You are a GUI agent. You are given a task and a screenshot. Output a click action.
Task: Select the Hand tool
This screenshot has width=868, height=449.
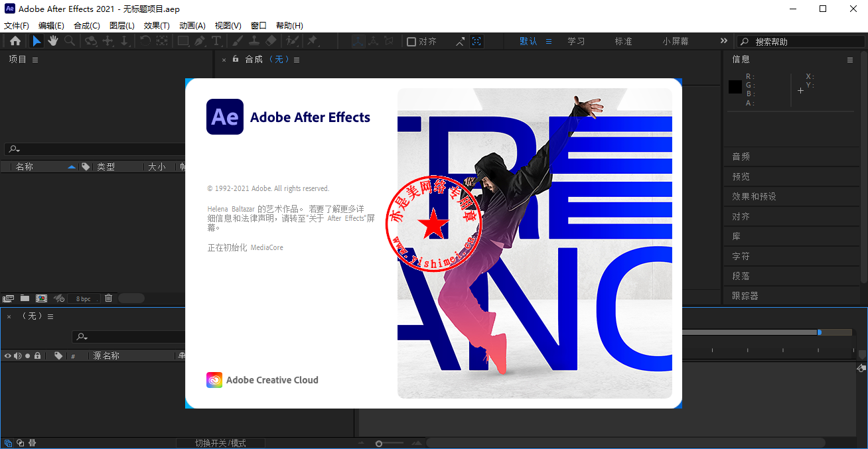53,41
